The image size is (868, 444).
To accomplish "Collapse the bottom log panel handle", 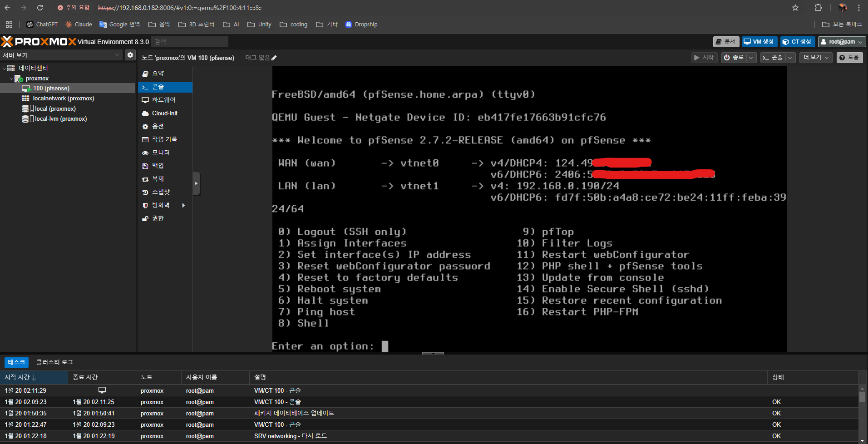I will coord(433,353).
